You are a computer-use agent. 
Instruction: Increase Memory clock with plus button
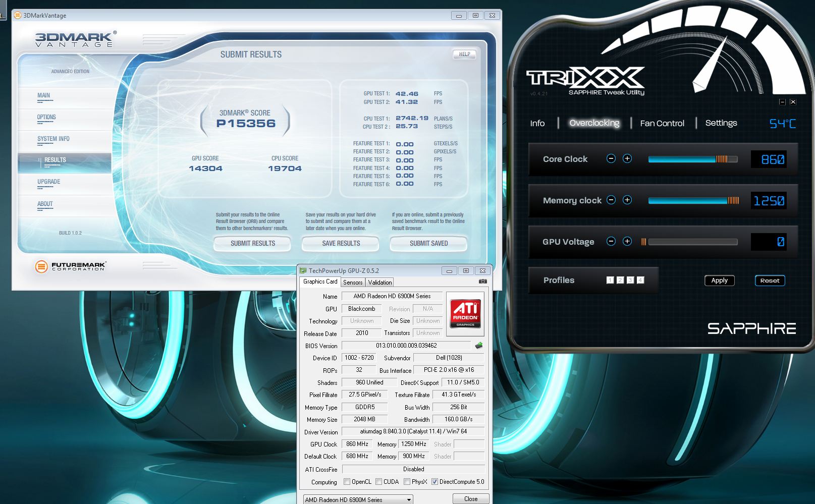click(x=627, y=200)
